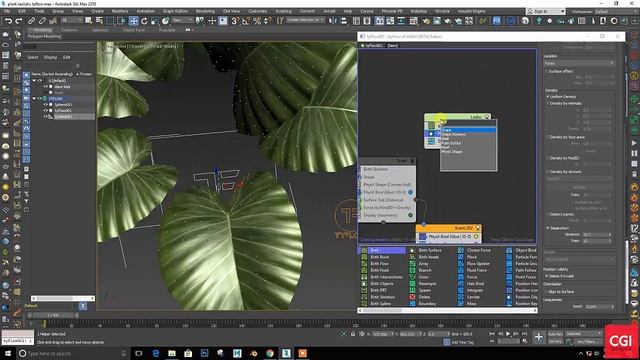The height and width of the screenshot is (360, 640).
Task: Click the Windows search box
Action: pyautogui.click(x=73, y=353)
